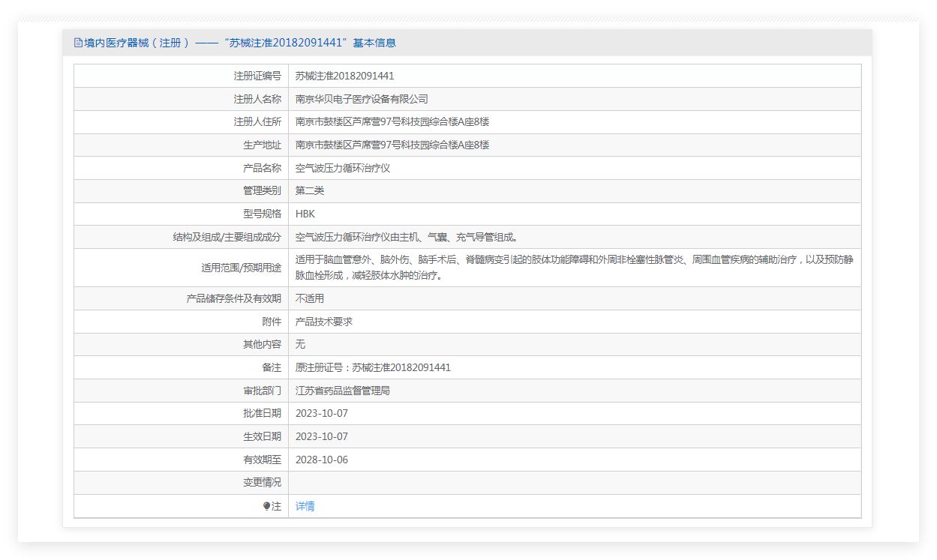Viewport: 937px width, 560px height.
Task: Click the bullet icon beside 注
Action: click(x=267, y=507)
